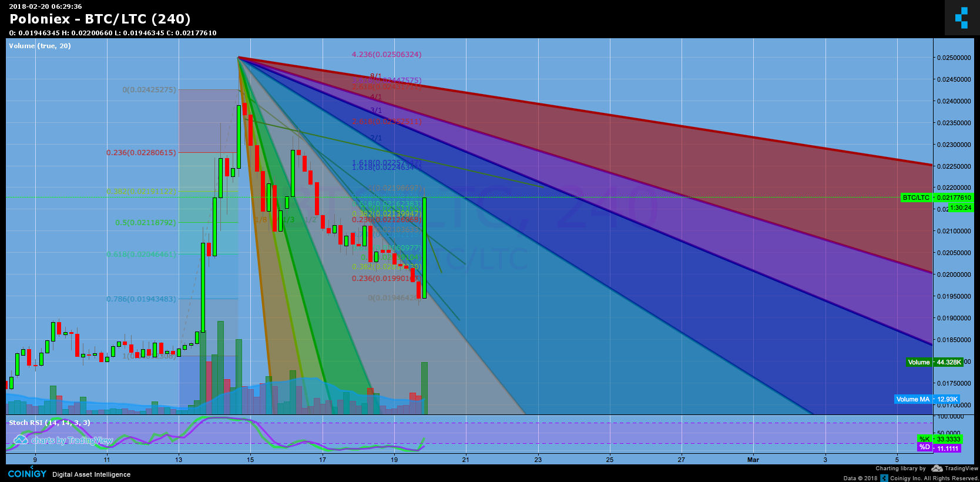Click the Gann fan '3/1' label
The image size is (980, 482).
click(376, 111)
